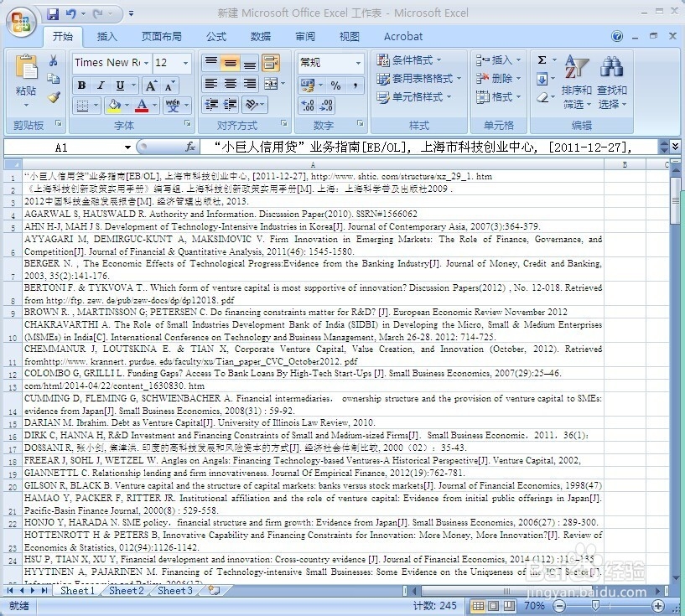
Task: Click the Name Box showing A1
Action: (x=60, y=148)
